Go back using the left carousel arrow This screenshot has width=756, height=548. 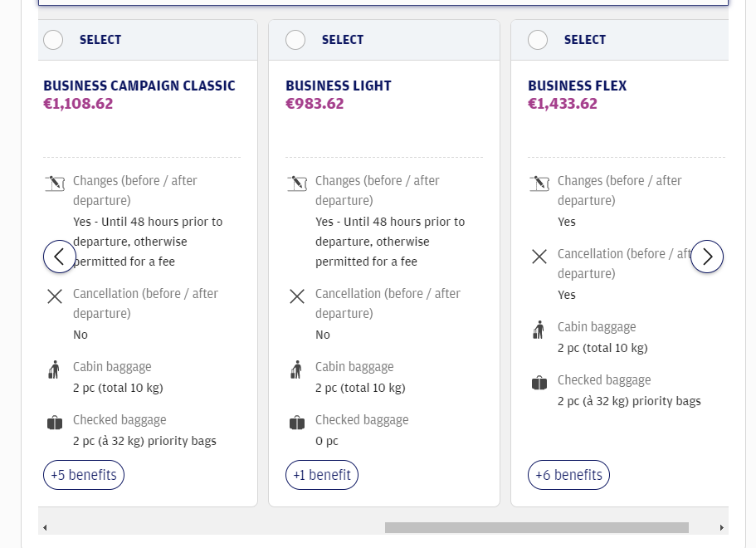[59, 256]
